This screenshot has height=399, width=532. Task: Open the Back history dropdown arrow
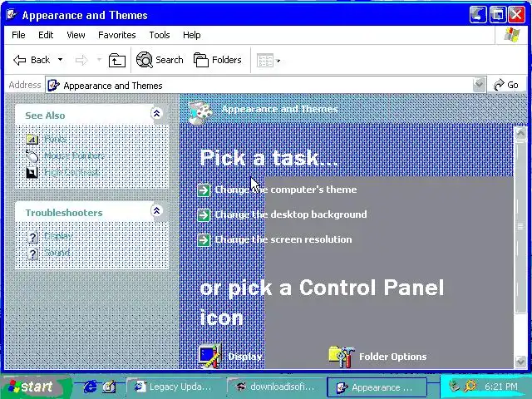point(60,60)
